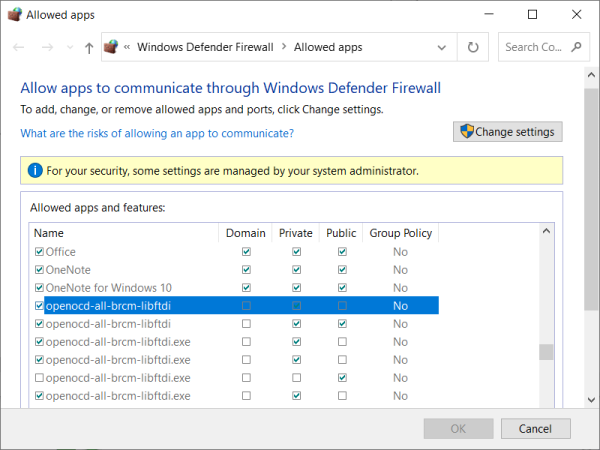
Task: Open recent locations chevron beside forward arrow
Action: [x=70, y=47]
